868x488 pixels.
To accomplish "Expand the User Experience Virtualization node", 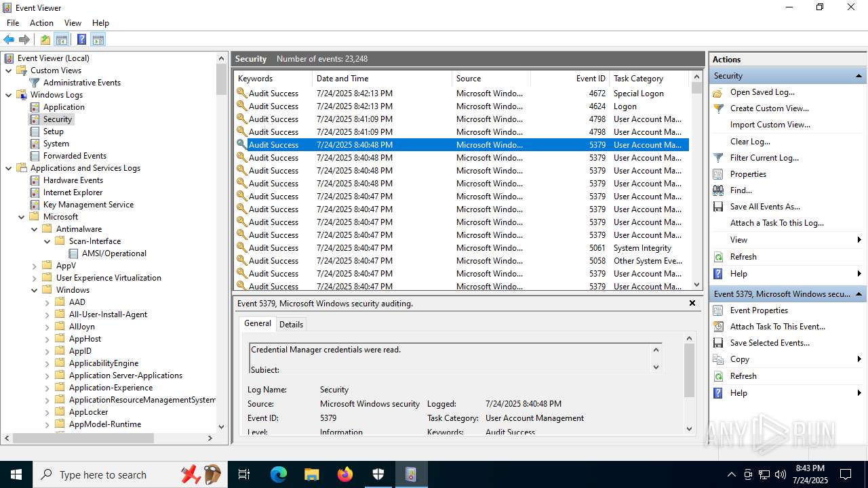I will 35,278.
